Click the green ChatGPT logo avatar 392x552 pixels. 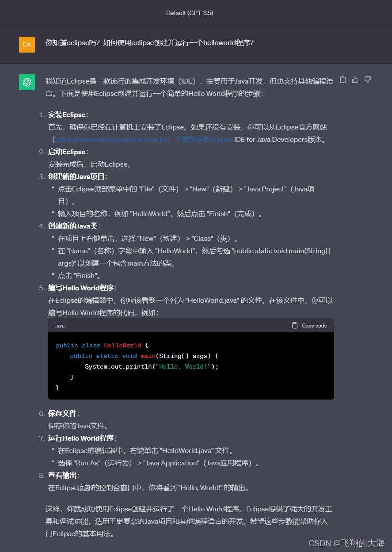coord(27,82)
